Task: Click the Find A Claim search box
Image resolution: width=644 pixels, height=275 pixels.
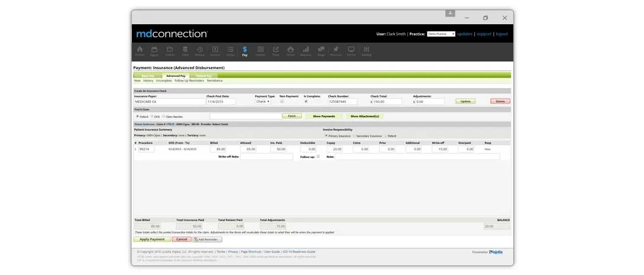Action: [x=245, y=116]
